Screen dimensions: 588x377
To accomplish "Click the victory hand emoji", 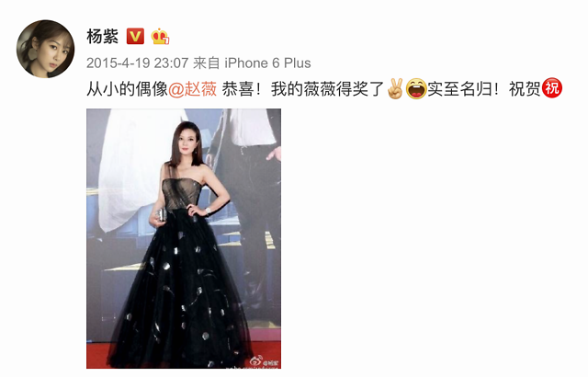I will tap(395, 89).
